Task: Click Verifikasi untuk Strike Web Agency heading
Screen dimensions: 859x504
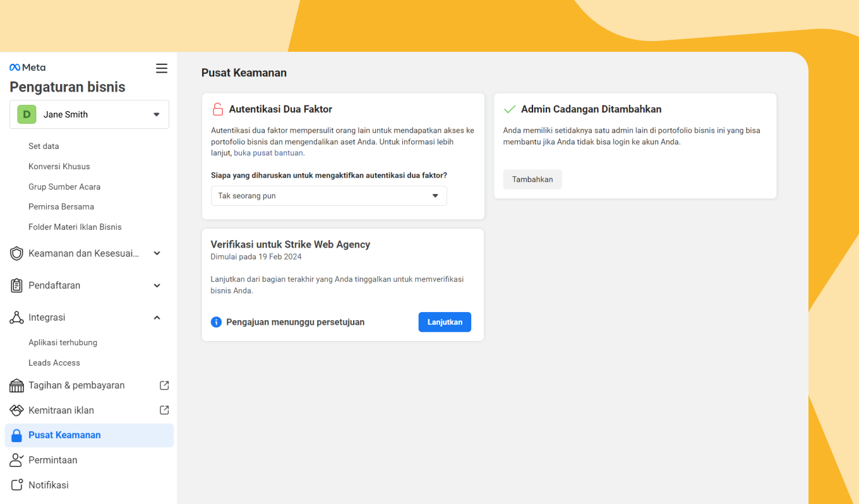Action: coord(291,244)
